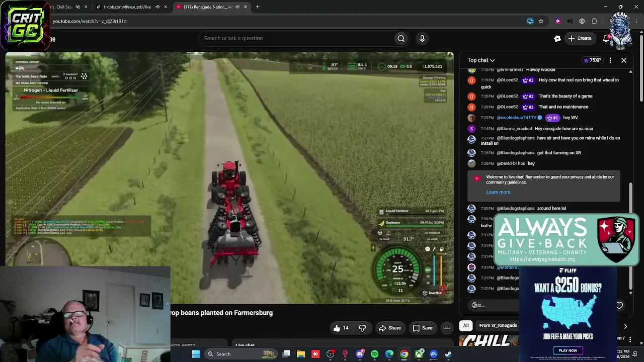Open a new browser tab
Screen dimensions: 644x362
[x=258, y=7]
